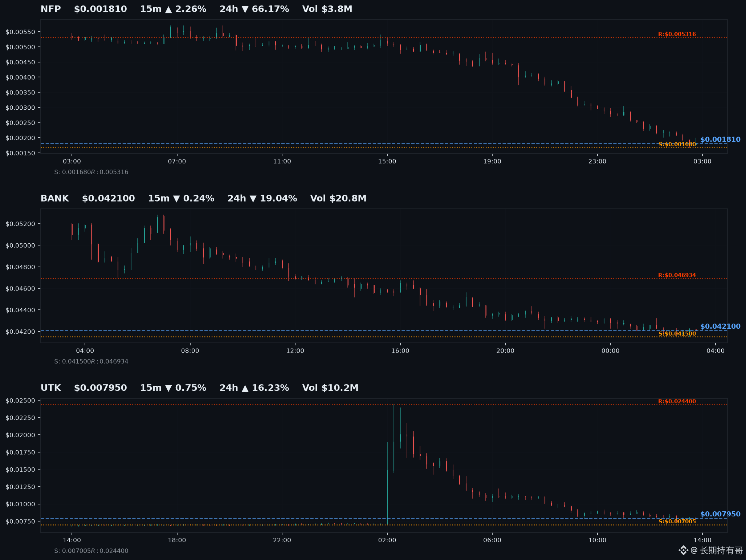746x560 pixels.
Task: Click NFP 24h change 66.17%
Action: click(x=254, y=9)
